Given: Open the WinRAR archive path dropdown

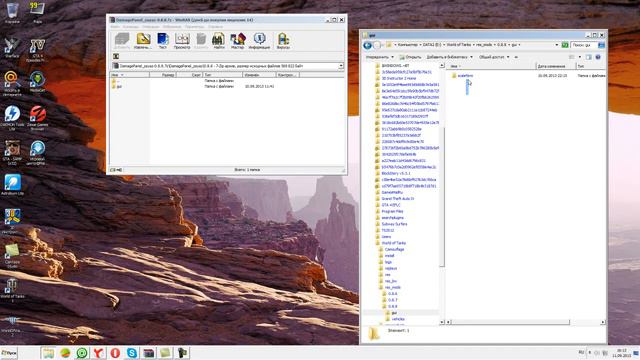Looking at the screenshot, I should click(x=341, y=66).
